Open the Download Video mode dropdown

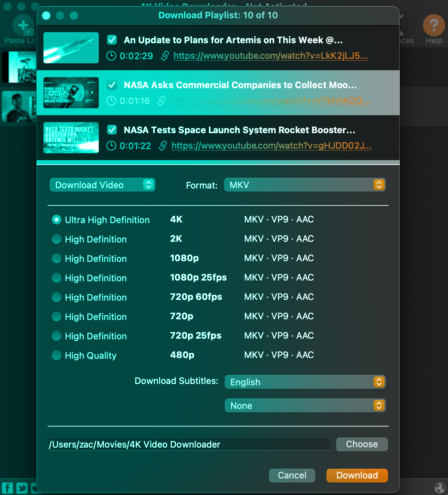102,185
